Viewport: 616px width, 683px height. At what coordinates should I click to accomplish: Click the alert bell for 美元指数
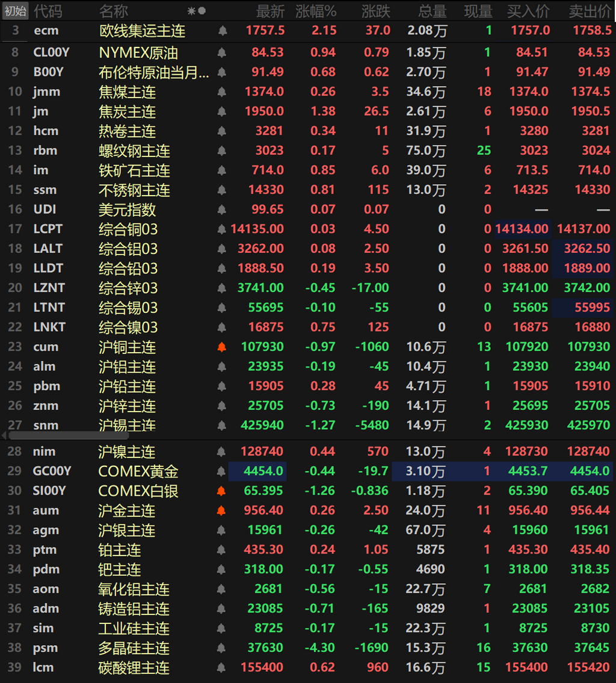click(221, 209)
